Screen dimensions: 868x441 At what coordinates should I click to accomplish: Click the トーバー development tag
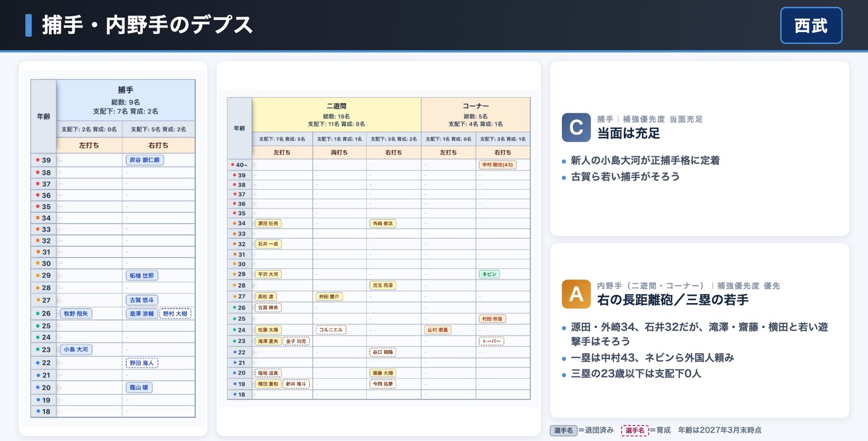coord(491,341)
